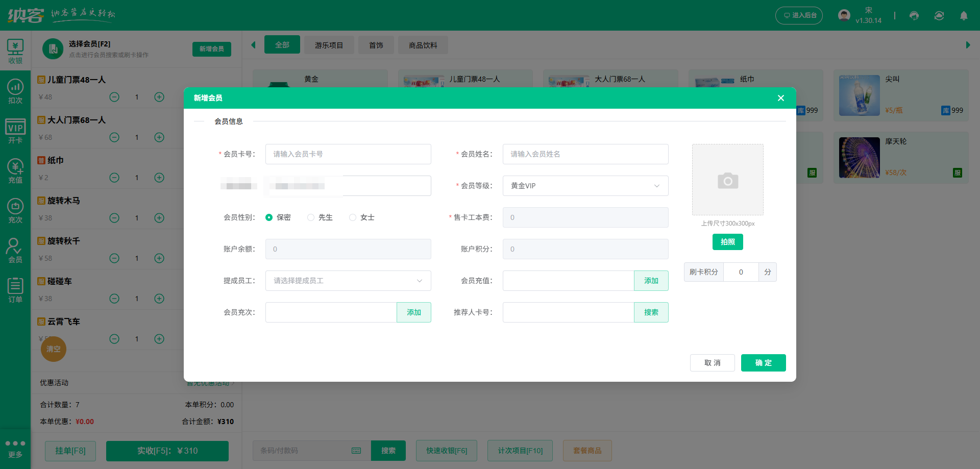This screenshot has width=980, height=469.
Task: Click the 拍照 button to take photo
Action: (x=727, y=241)
